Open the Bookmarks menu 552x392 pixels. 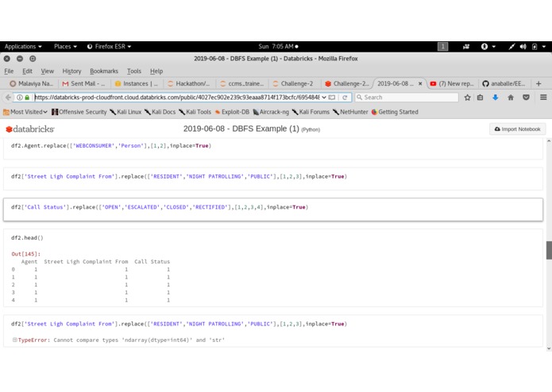(x=104, y=71)
